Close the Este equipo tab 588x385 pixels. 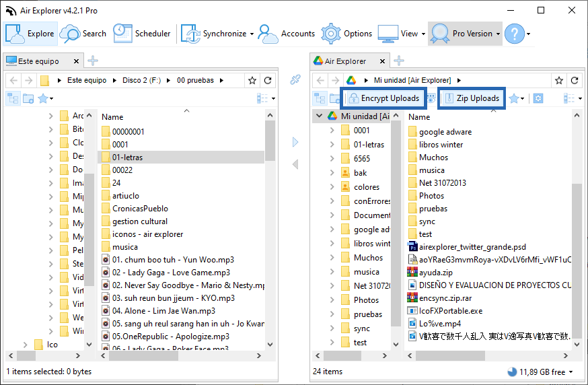coord(76,61)
